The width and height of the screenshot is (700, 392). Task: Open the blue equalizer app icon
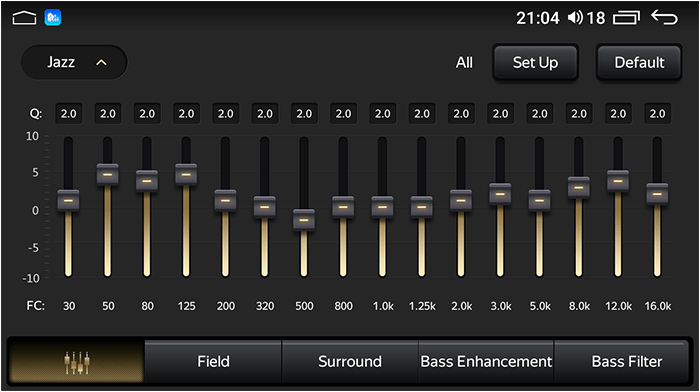(x=53, y=18)
